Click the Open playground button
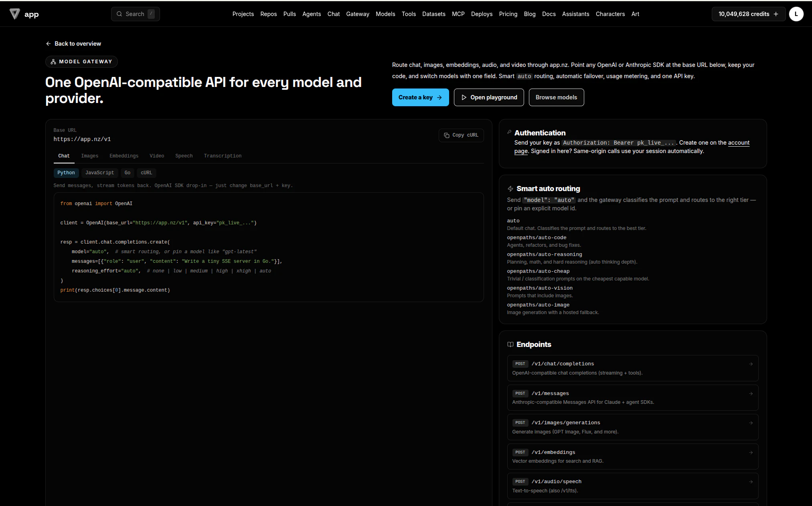The image size is (812, 506). point(489,97)
